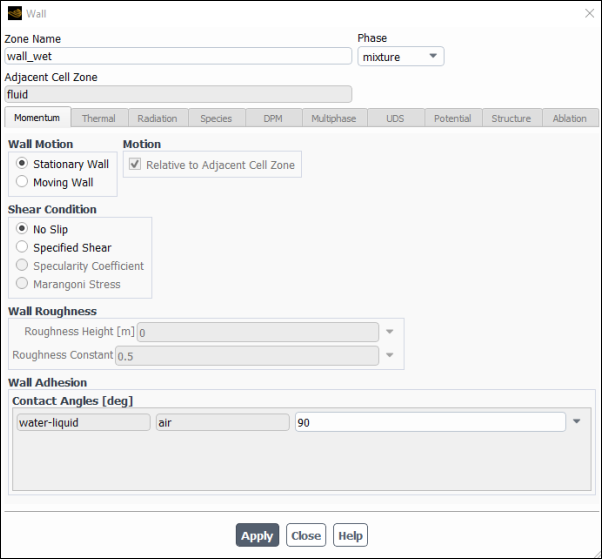This screenshot has width=602, height=559.
Task: Open the Potential tab
Action: [453, 118]
